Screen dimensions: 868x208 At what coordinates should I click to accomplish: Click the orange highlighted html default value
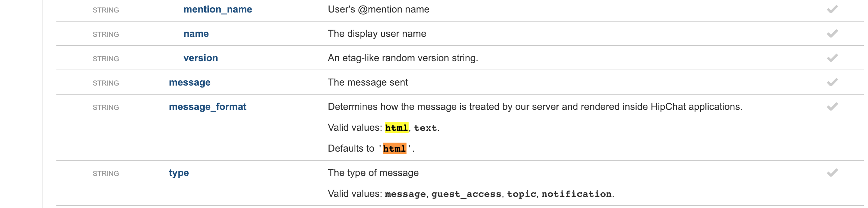(x=394, y=149)
